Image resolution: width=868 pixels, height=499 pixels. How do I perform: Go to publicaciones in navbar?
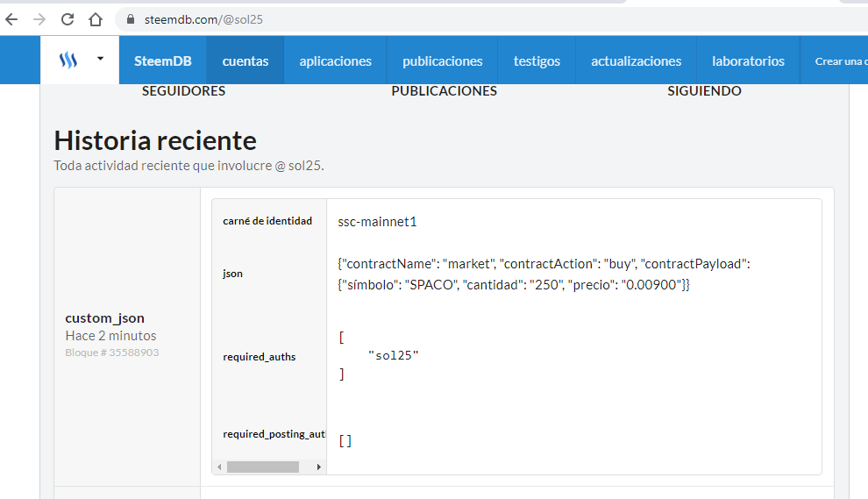(x=442, y=61)
